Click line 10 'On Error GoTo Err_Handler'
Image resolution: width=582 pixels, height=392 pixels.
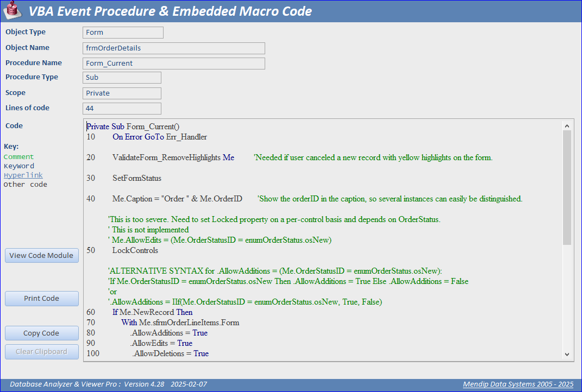(160, 137)
